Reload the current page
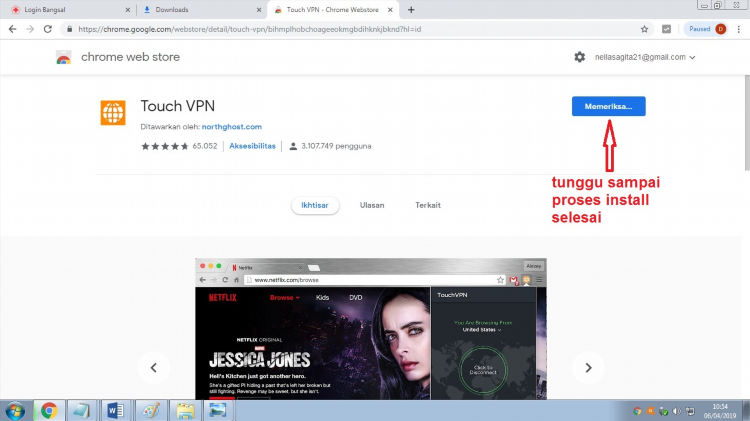This screenshot has width=750, height=421. (48, 29)
